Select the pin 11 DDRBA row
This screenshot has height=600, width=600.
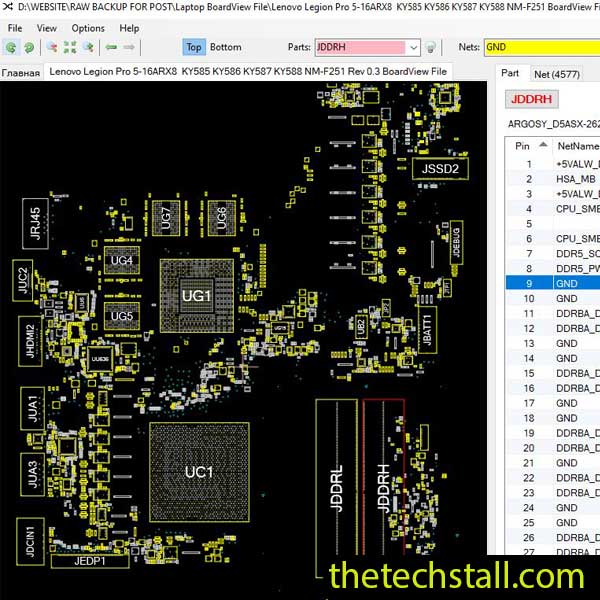tap(553, 313)
